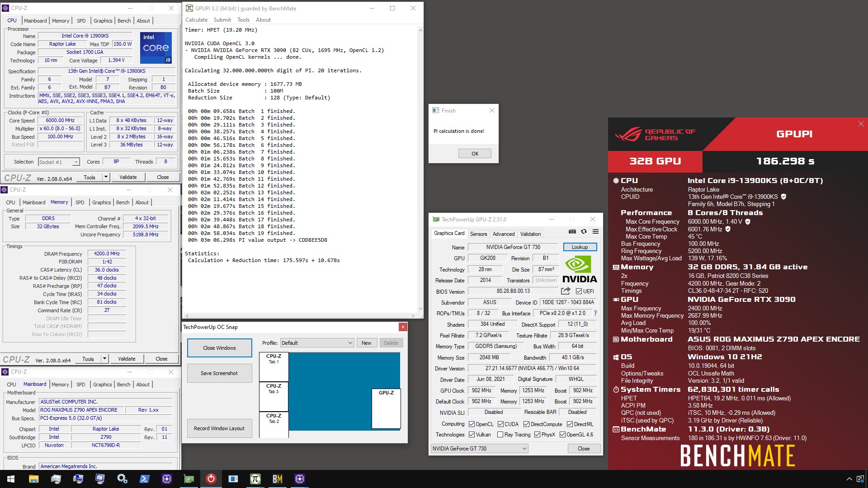Open the Submit menu in GPUPI
This screenshot has height=488, width=868.
pyautogui.click(x=222, y=20)
